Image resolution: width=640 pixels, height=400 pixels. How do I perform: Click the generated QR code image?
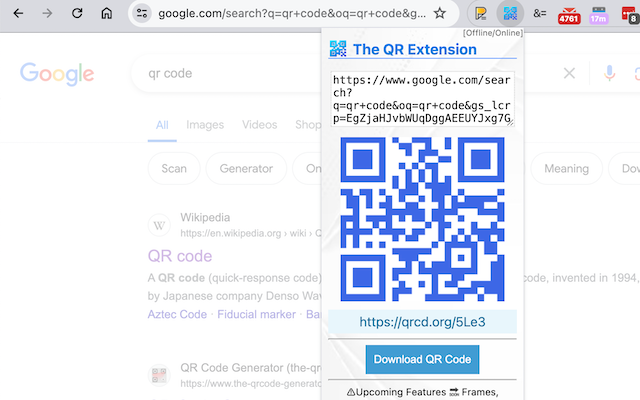[x=422, y=219]
